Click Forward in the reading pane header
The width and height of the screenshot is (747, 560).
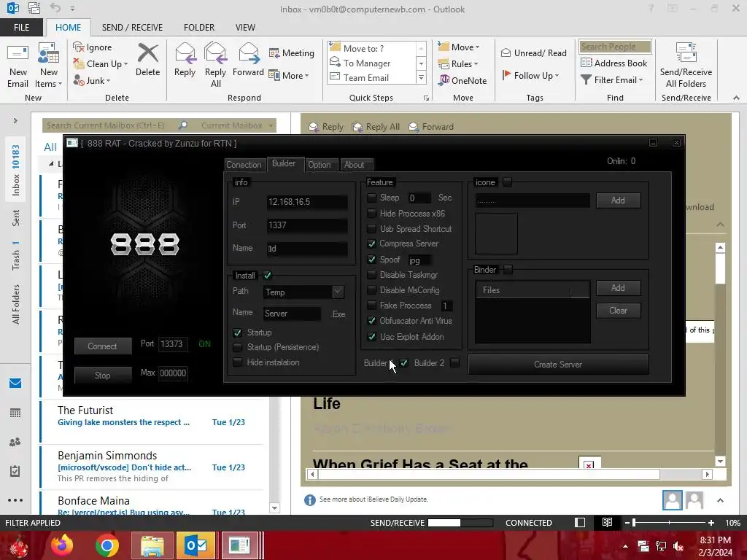(431, 127)
